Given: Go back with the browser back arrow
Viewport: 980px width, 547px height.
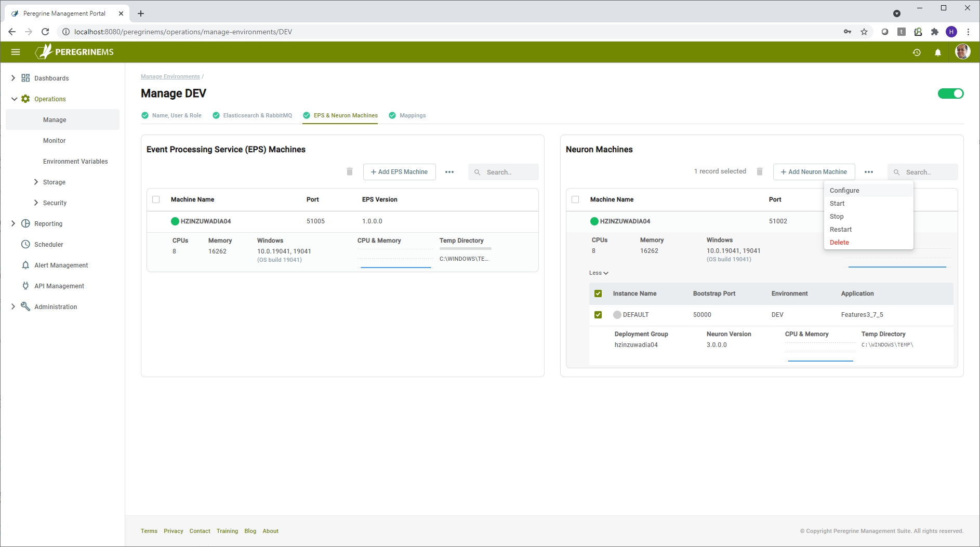Looking at the screenshot, I should 12,32.
